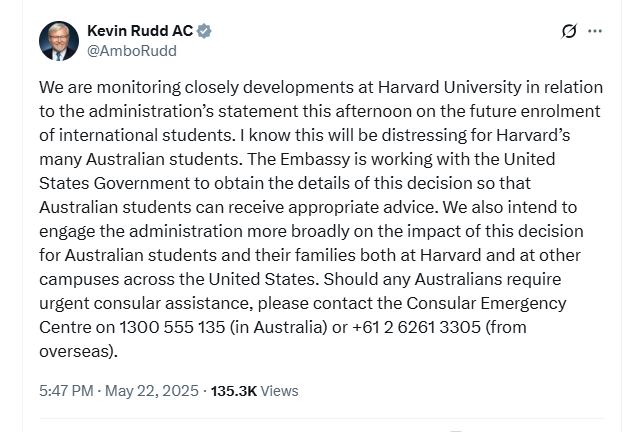Click the Grok slashed-circle icon
Screen dimensions: 638x432
click(569, 31)
